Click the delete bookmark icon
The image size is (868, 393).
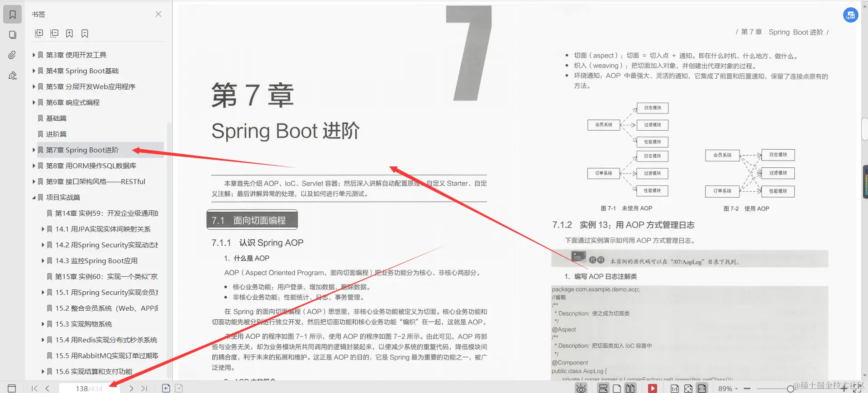(85, 33)
